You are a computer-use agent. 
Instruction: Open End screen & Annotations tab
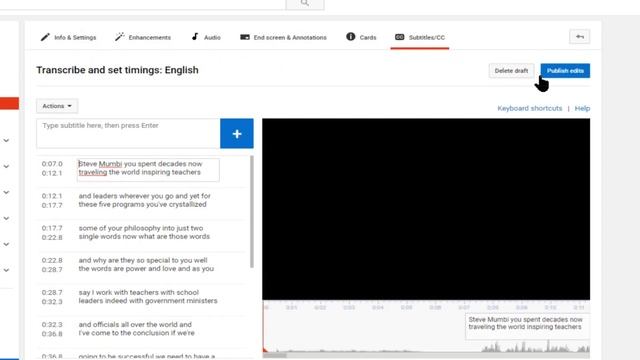tap(283, 37)
